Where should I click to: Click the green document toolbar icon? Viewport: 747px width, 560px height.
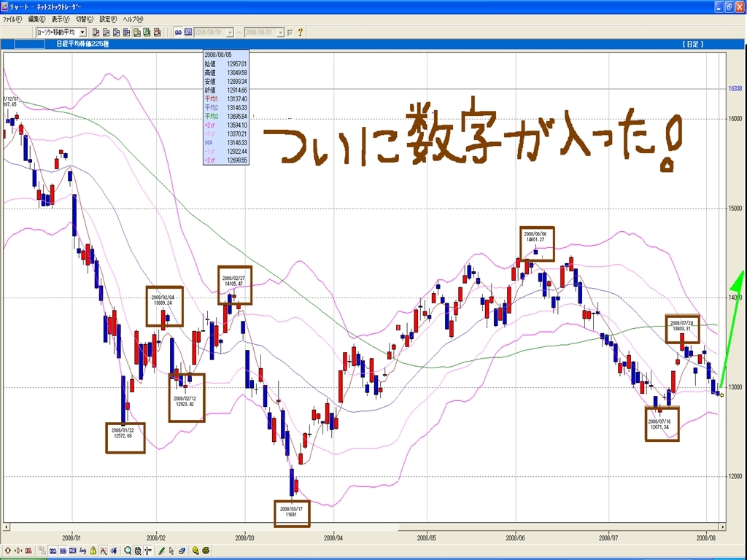147,32
